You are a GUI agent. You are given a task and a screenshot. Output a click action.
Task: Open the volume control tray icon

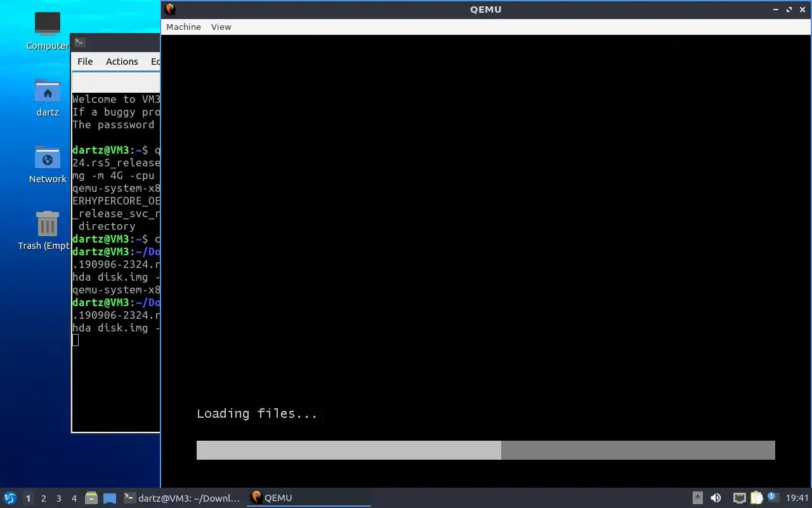(x=716, y=498)
